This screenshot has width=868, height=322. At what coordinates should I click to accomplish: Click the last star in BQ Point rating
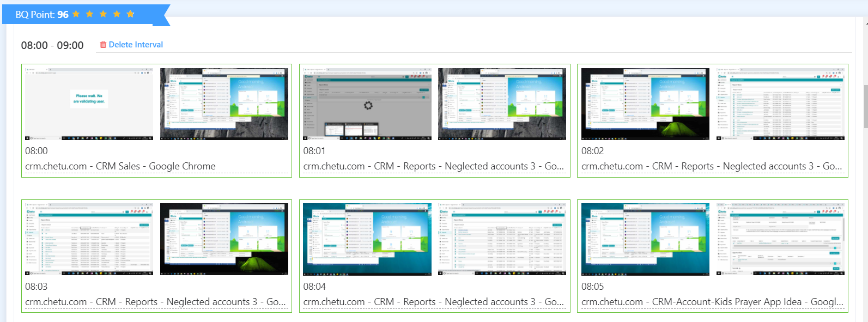[x=131, y=14]
